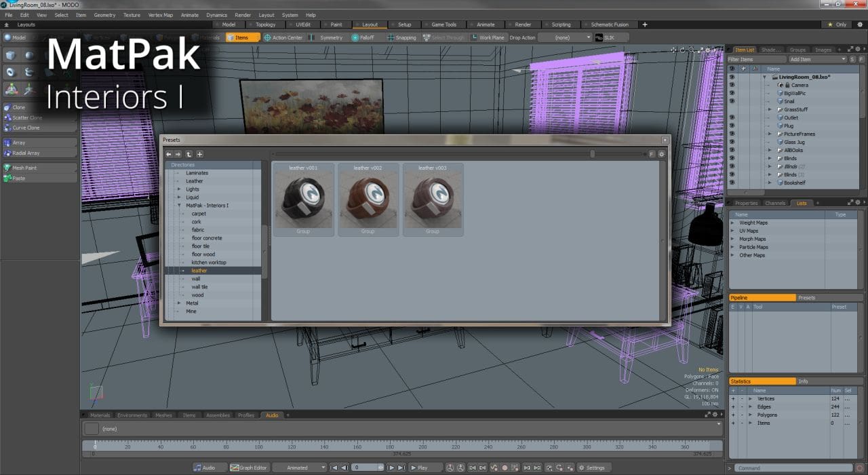Add a new path in Presets browser

click(x=199, y=154)
